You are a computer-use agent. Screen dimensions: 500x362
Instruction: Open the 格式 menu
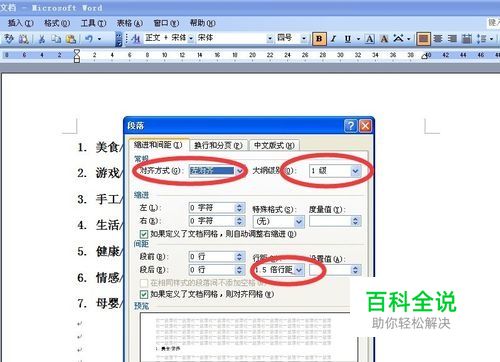pos(57,23)
